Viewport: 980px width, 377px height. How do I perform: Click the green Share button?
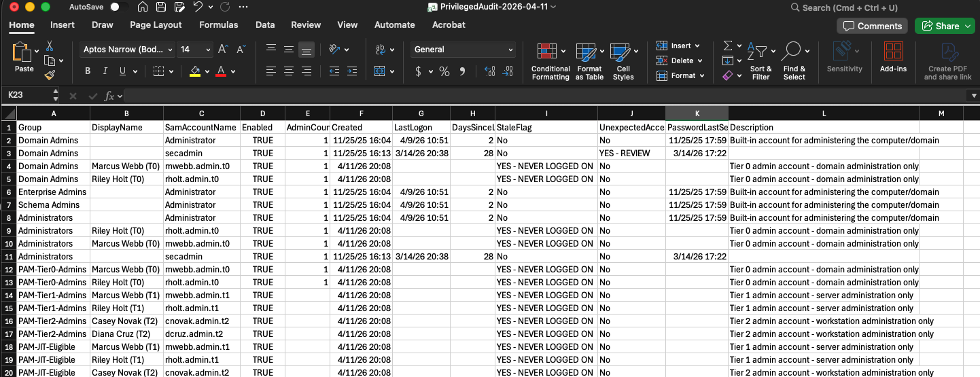[x=945, y=26]
